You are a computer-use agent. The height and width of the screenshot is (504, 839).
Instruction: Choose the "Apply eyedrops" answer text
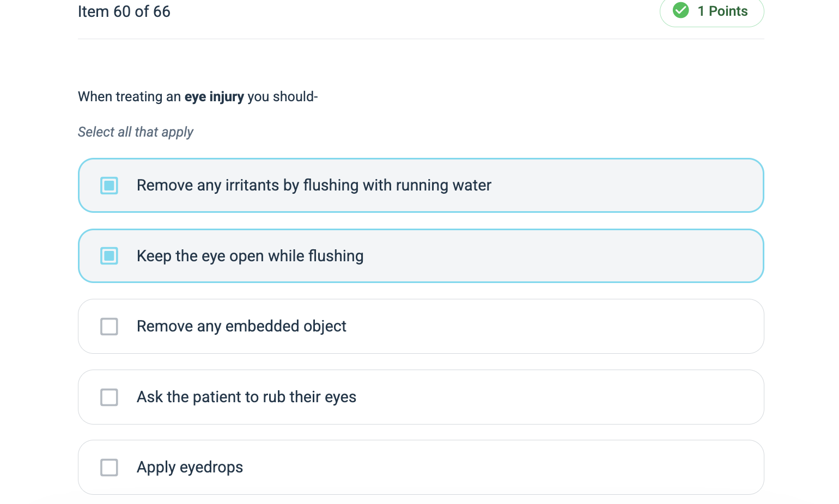pos(190,468)
